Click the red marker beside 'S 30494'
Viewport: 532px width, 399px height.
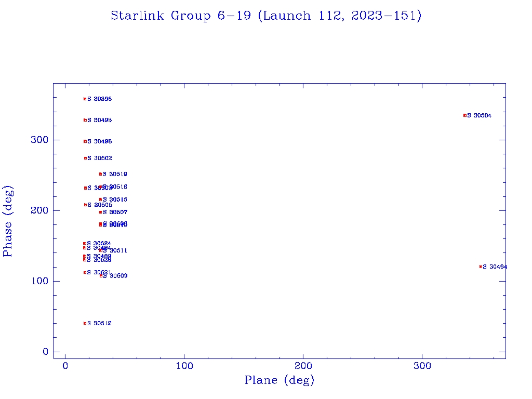pos(481,267)
